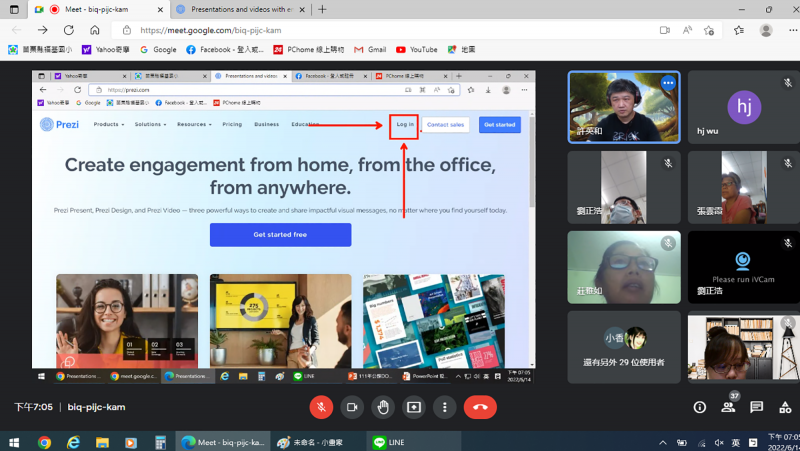Screen dimensions: 800x451
Task: Open LINE from the Windows taskbar
Action: pyautogui.click(x=388, y=441)
